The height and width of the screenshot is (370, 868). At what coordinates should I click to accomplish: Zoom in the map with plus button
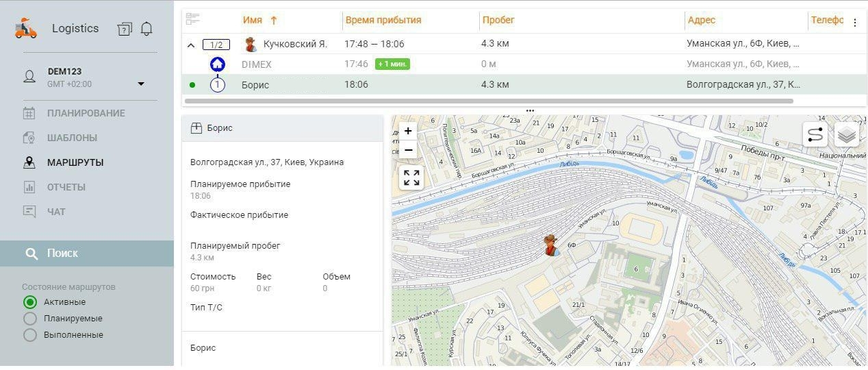pyautogui.click(x=408, y=131)
